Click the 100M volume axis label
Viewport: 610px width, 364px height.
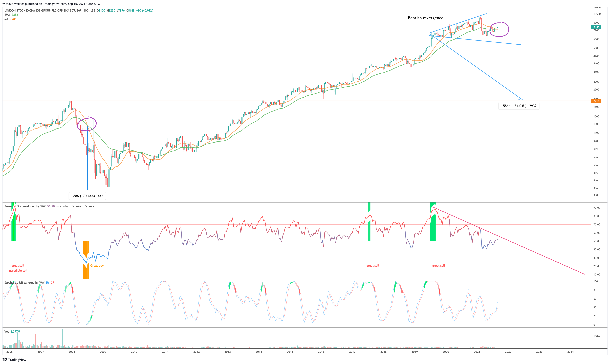pyautogui.click(x=596, y=336)
